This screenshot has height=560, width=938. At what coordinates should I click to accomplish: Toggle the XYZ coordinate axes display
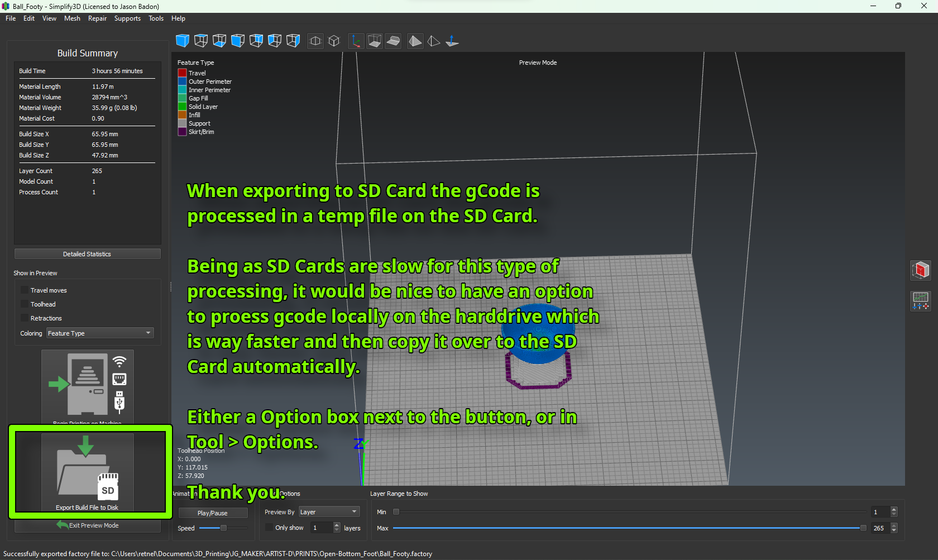(356, 41)
